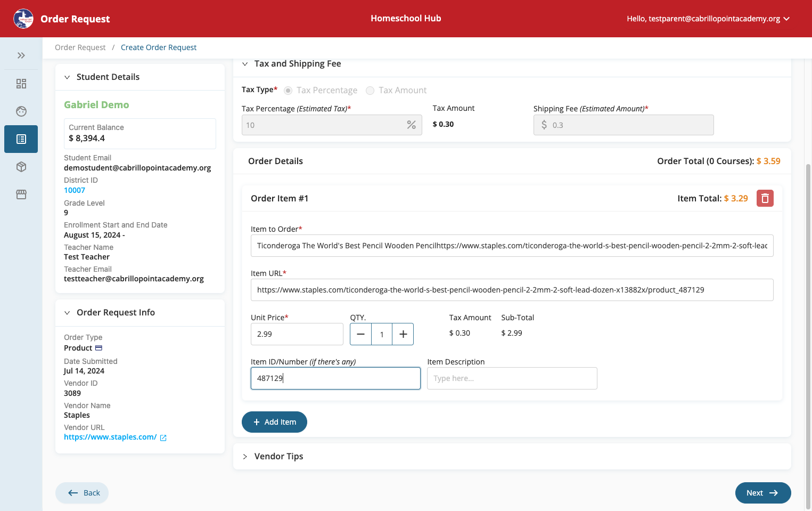This screenshot has width=812, height=511.
Task: Click the Tax Percentage input field
Action: click(332, 125)
